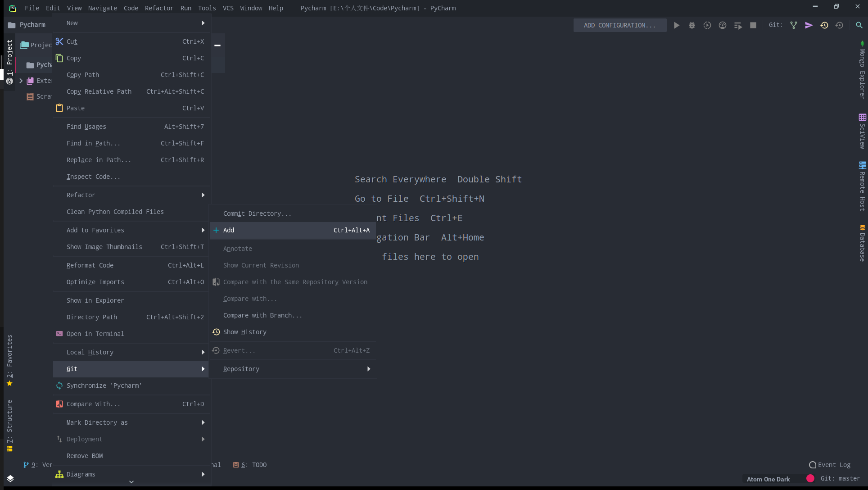Click the Coverage run icon
Screen dimensions: 868x490
point(707,25)
